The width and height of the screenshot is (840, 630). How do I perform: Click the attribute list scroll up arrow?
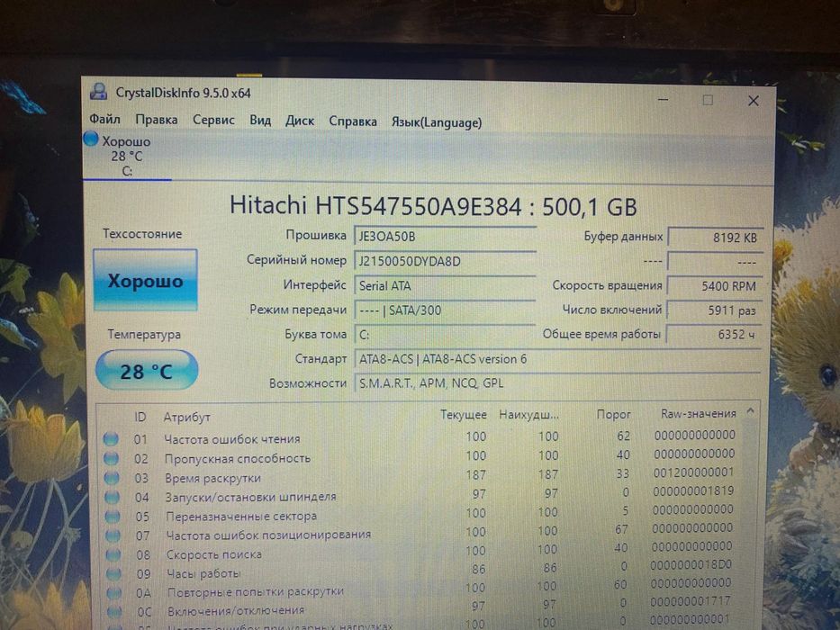[751, 411]
